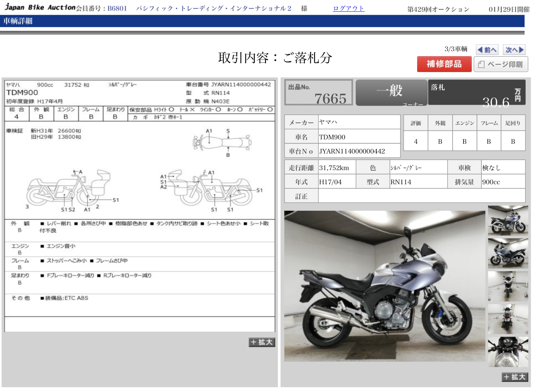Click the 色 value シルバー/グレー cell

418,168
